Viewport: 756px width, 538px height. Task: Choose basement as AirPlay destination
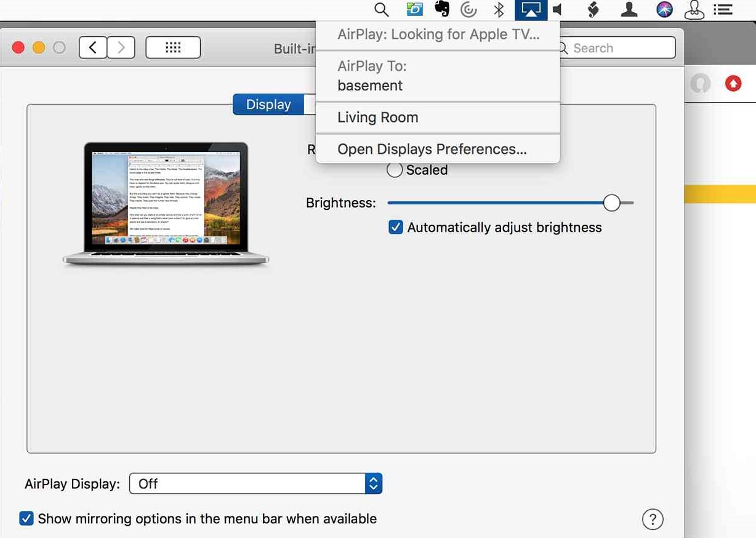pyautogui.click(x=370, y=86)
